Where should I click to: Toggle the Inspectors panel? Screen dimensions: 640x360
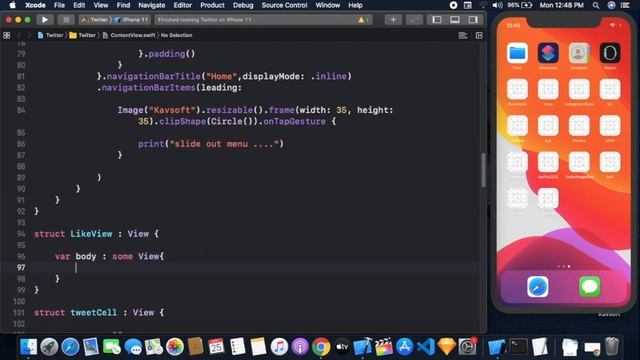click(x=473, y=20)
